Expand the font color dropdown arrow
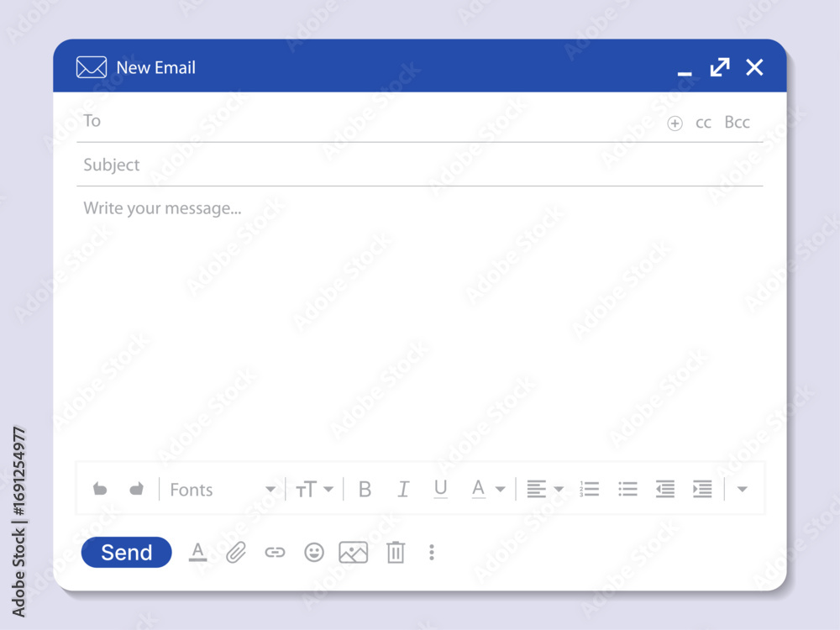This screenshot has height=630, width=840. click(x=501, y=490)
